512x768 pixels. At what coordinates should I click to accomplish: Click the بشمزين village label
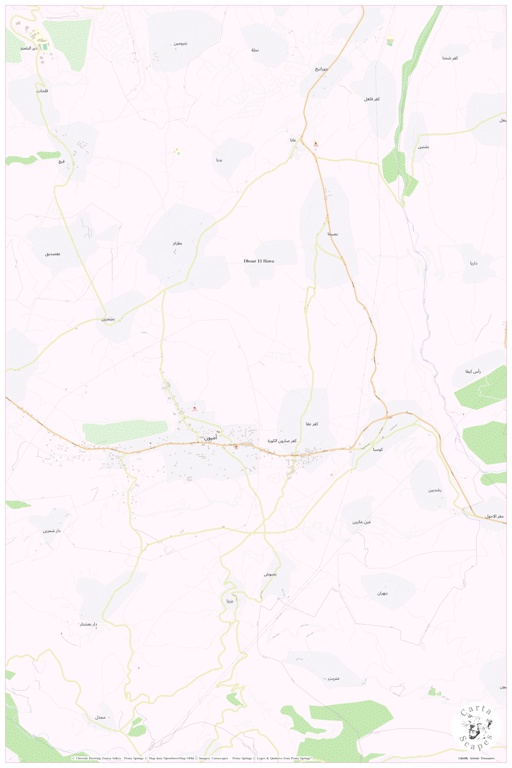(x=108, y=319)
